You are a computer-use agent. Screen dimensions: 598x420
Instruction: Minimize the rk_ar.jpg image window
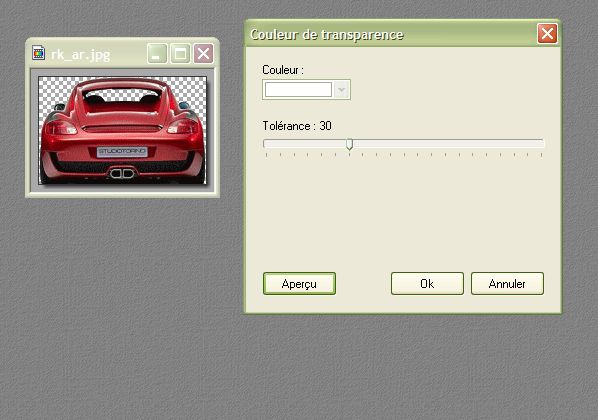pyautogui.click(x=157, y=53)
